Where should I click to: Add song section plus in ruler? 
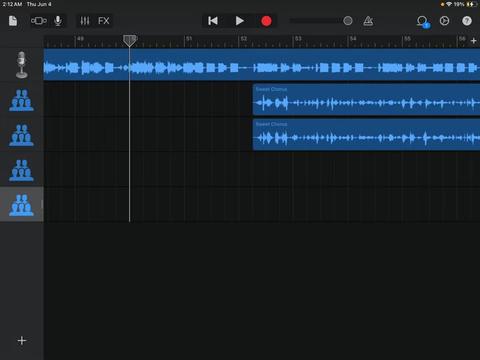click(x=474, y=41)
